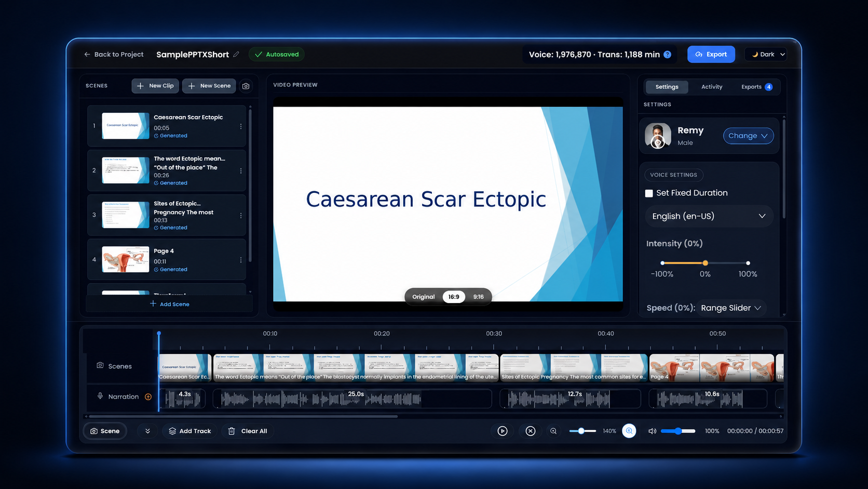Click the playhead marker at timeline start
868x489 pixels.
pyautogui.click(x=159, y=333)
